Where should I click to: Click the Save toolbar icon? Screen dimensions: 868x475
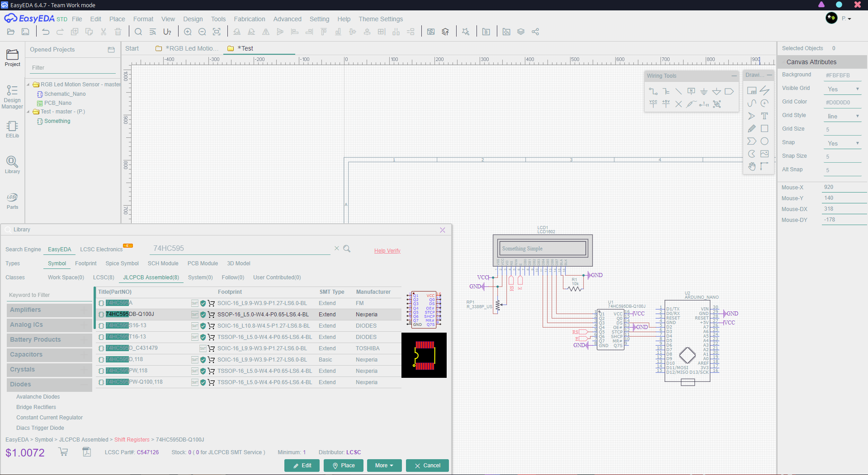pyautogui.click(x=25, y=32)
